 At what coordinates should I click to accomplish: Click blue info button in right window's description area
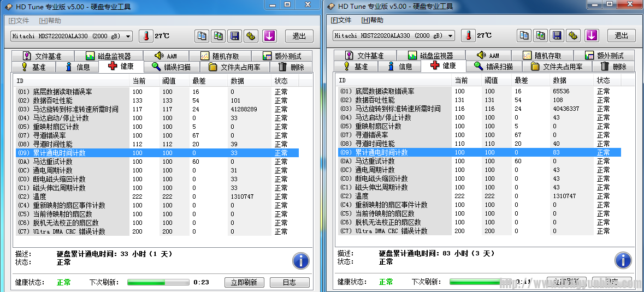click(x=623, y=260)
